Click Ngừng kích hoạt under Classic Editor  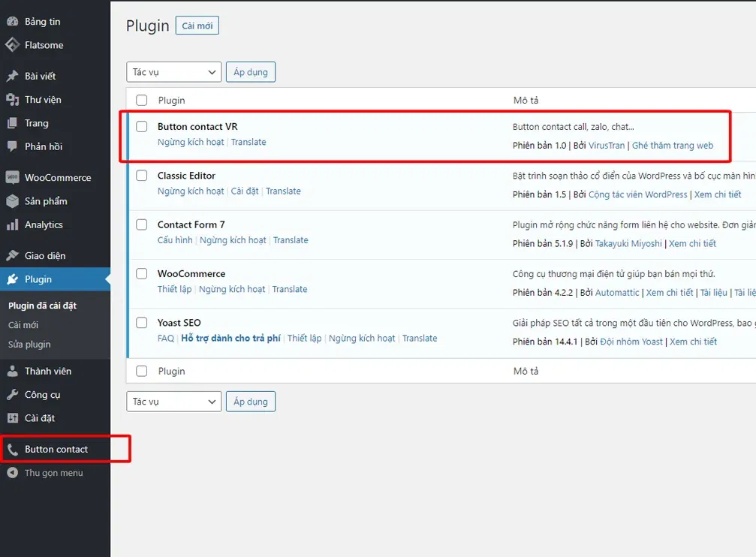(x=191, y=191)
